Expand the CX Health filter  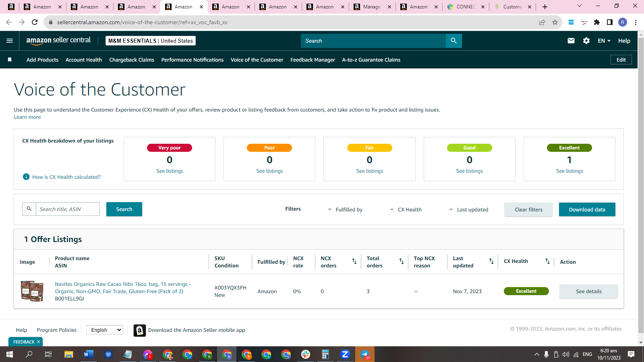click(406, 209)
